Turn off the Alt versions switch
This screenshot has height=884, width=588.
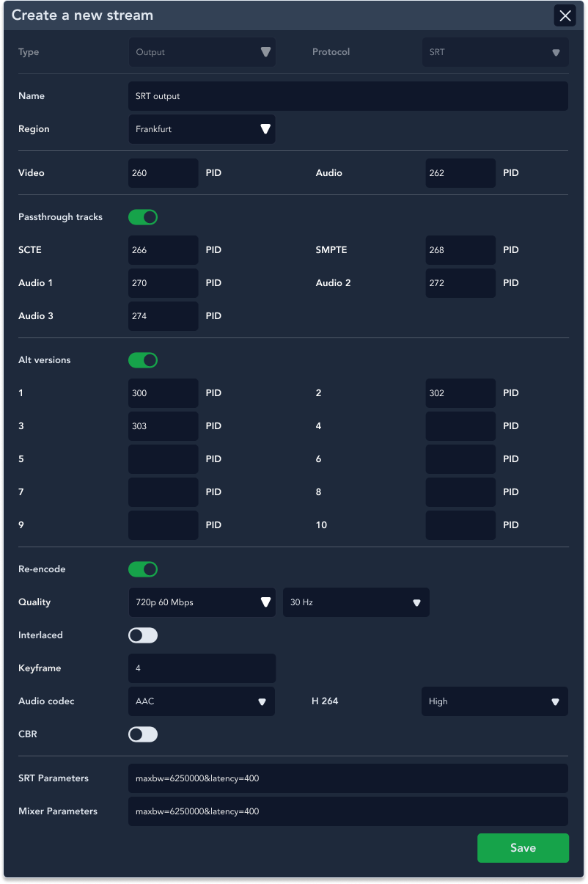pyautogui.click(x=143, y=360)
